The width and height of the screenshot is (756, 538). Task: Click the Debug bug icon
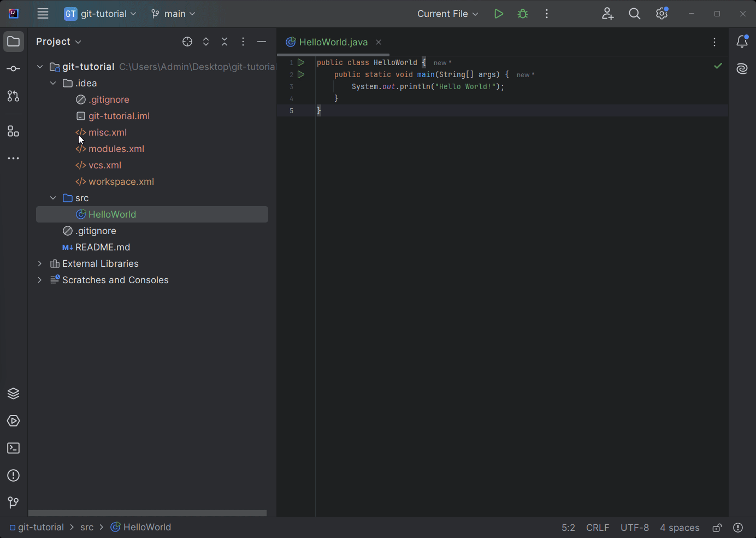523,14
